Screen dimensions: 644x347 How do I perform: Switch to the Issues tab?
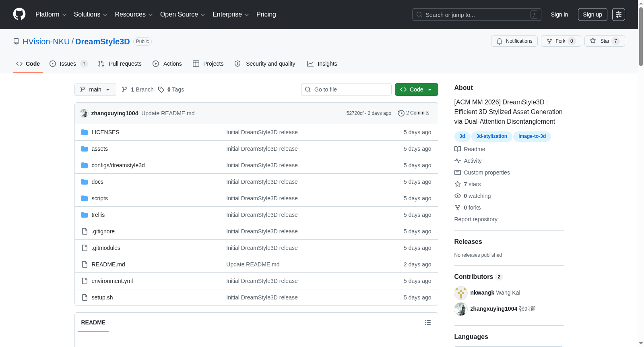[x=68, y=64]
